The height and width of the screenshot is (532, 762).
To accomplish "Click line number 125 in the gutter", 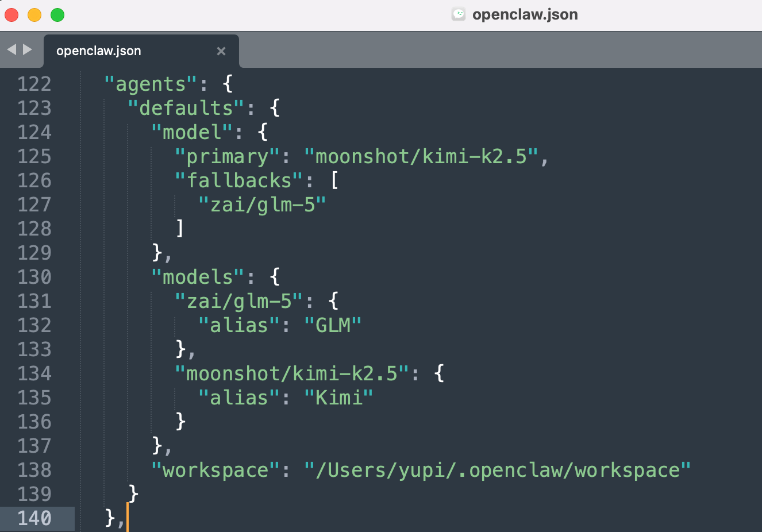I will click(34, 156).
